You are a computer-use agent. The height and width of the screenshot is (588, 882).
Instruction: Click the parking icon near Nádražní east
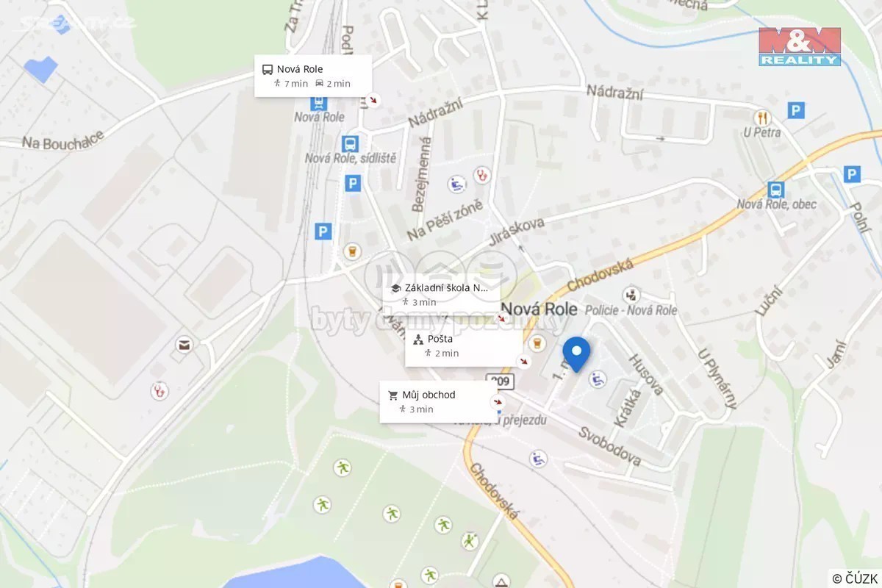796,110
